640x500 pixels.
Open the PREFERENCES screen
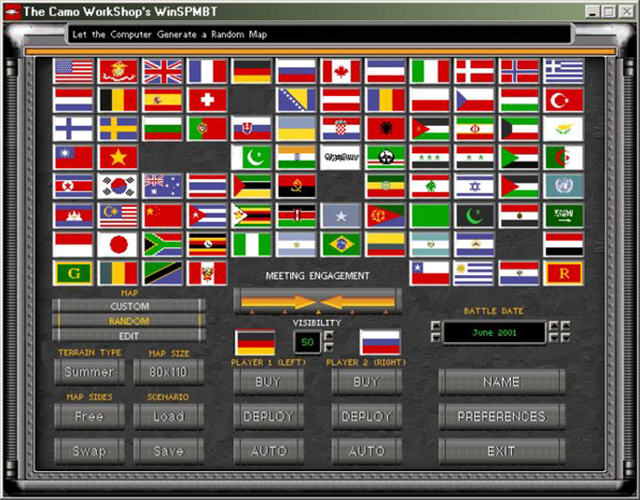point(502,416)
